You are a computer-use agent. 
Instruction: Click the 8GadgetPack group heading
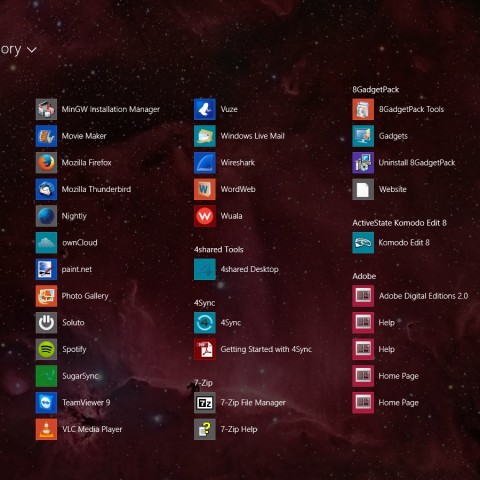point(376,89)
